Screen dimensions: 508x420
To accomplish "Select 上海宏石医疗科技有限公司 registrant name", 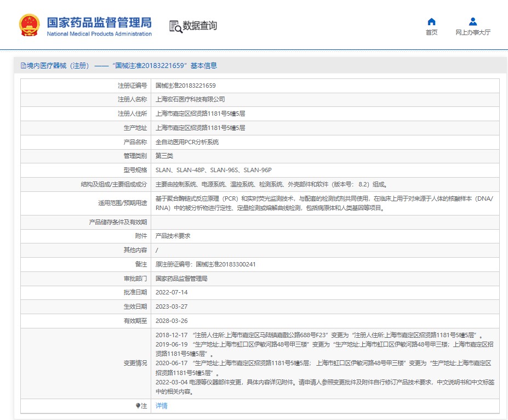I will coord(190,99).
